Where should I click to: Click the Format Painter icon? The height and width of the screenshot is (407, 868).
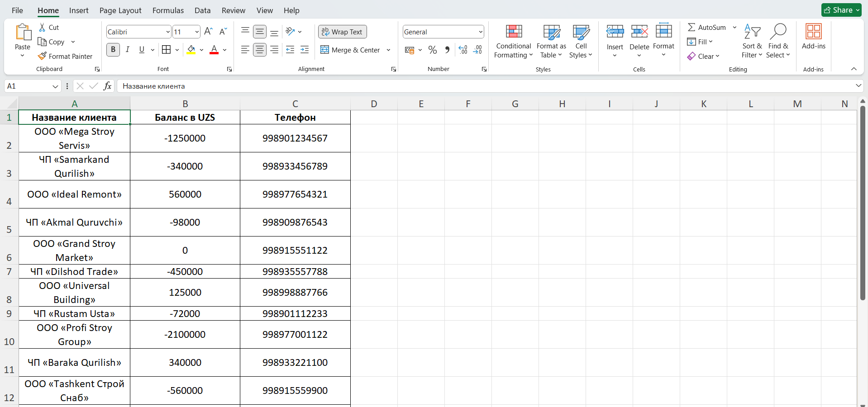tap(42, 56)
